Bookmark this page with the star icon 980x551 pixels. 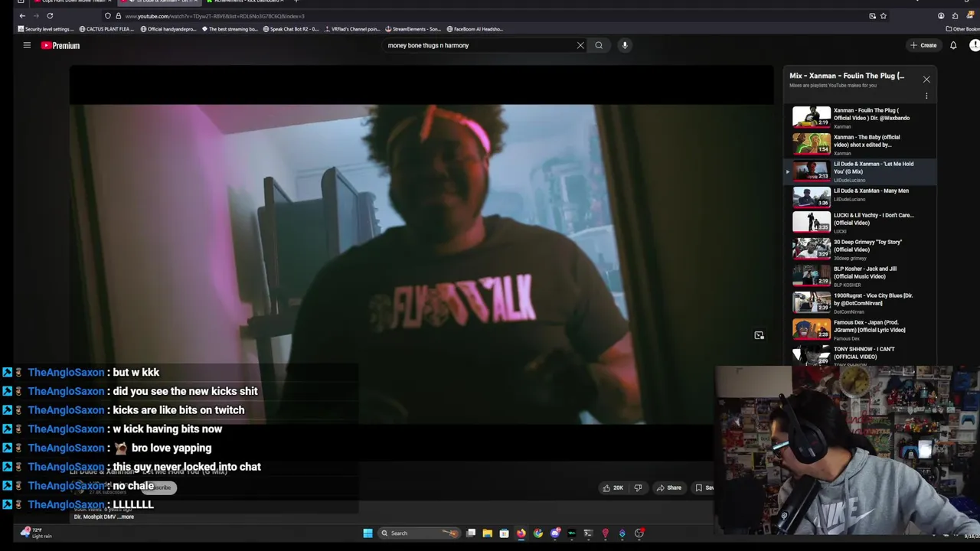(x=883, y=15)
